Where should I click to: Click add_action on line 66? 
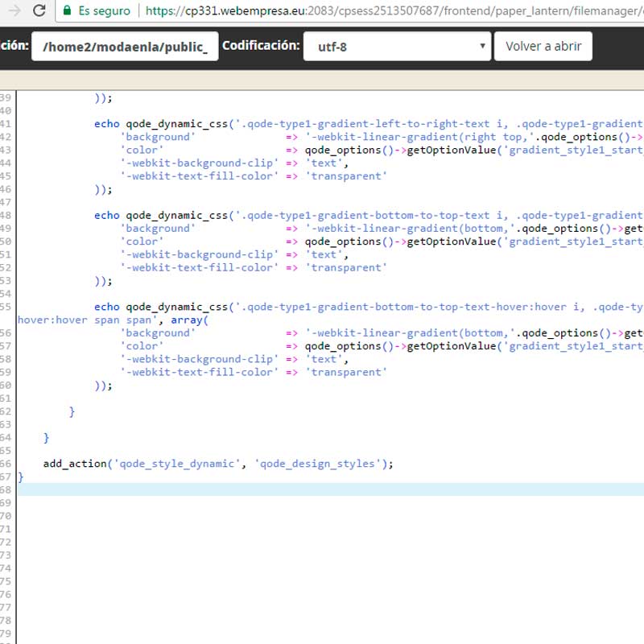click(75, 464)
